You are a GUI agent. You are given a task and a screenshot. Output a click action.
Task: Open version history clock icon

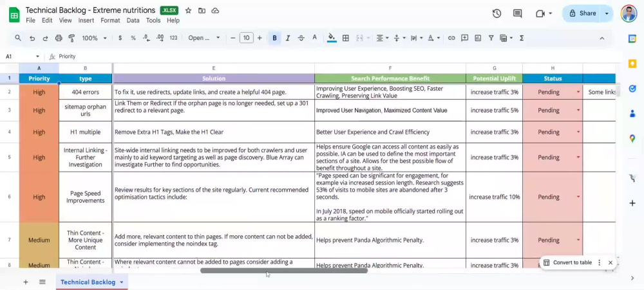[497, 14]
